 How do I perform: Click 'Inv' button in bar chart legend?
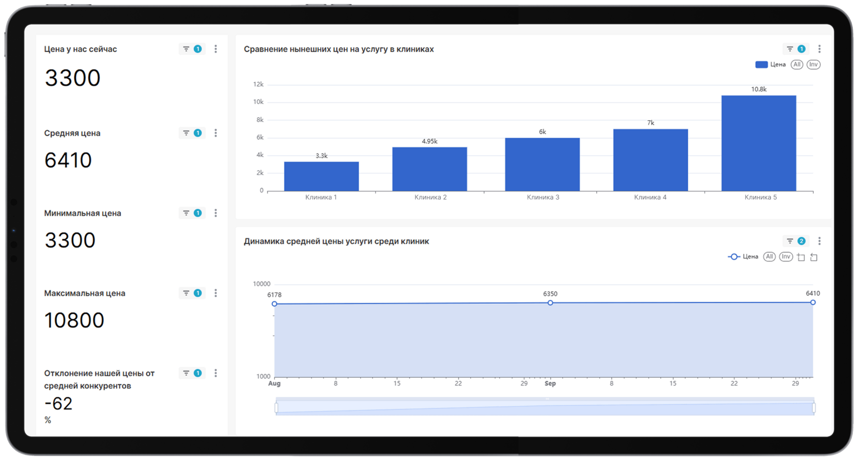coord(814,65)
